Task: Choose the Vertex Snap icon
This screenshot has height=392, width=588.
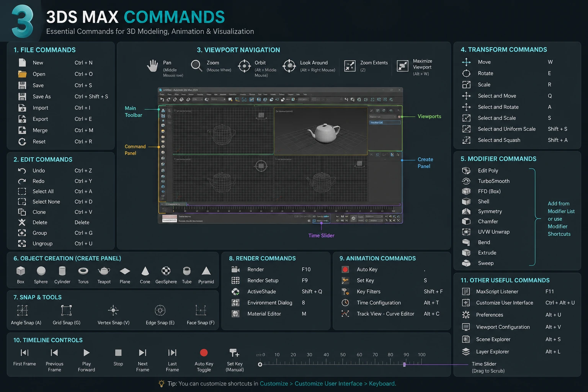Action: coord(113,310)
